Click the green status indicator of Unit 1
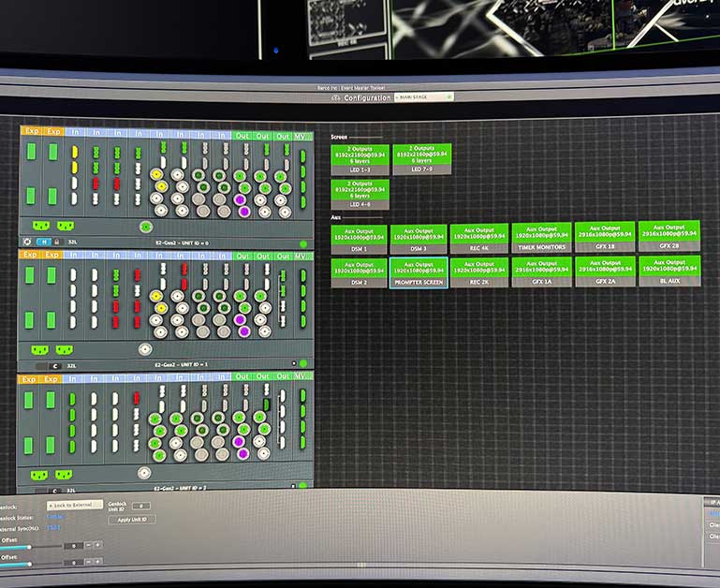 303,363
